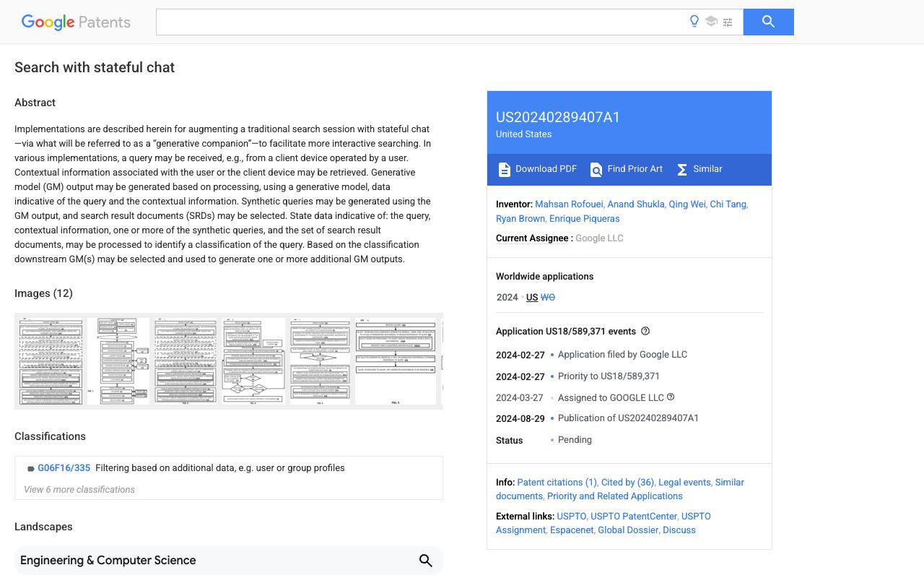This screenshot has height=578, width=924.
Task: Click patent number US20240289407A1 header
Action: pyautogui.click(x=558, y=117)
